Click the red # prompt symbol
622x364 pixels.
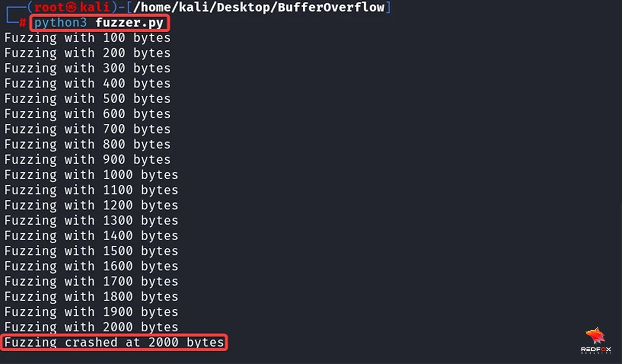tap(22, 23)
